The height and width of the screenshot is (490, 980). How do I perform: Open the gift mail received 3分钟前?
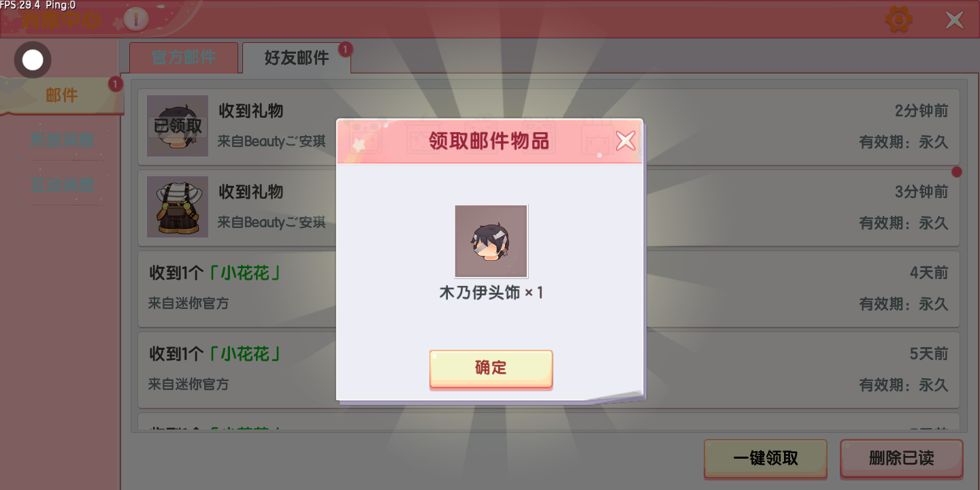point(549,208)
